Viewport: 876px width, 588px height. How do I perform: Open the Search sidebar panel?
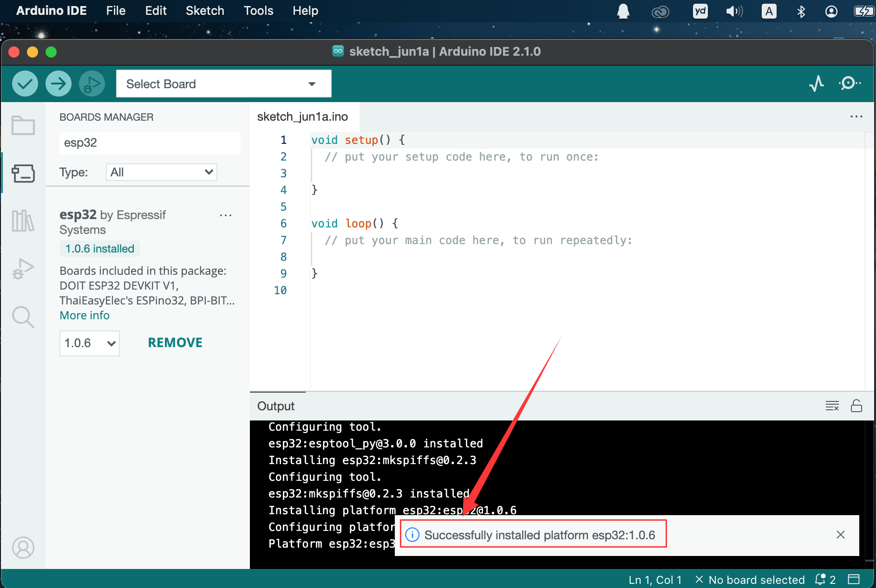coord(23,317)
